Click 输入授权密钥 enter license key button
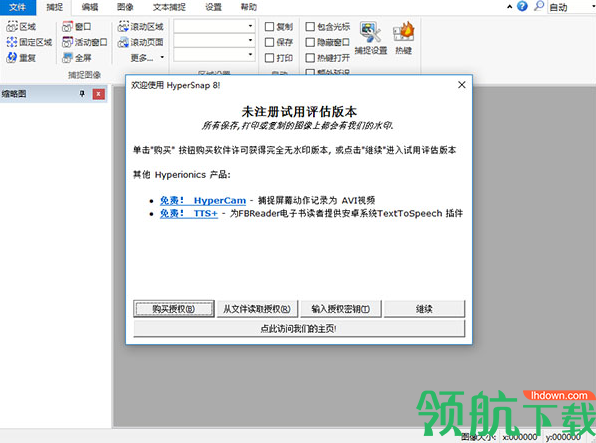The image size is (596, 443). click(341, 309)
